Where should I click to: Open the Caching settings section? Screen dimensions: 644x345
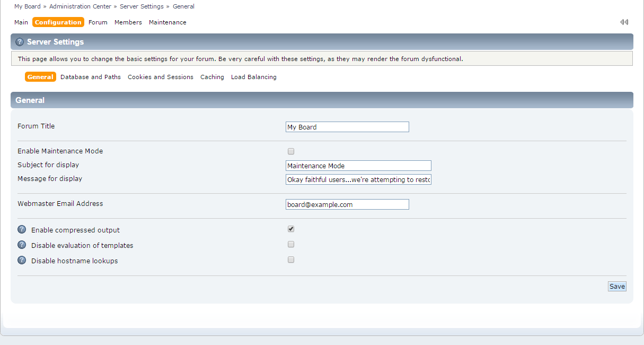(x=212, y=77)
